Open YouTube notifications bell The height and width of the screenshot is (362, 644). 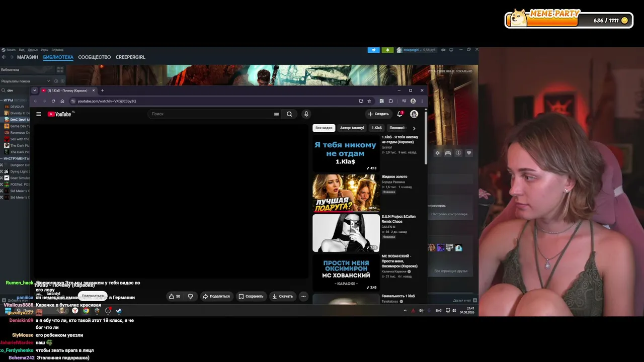point(400,114)
